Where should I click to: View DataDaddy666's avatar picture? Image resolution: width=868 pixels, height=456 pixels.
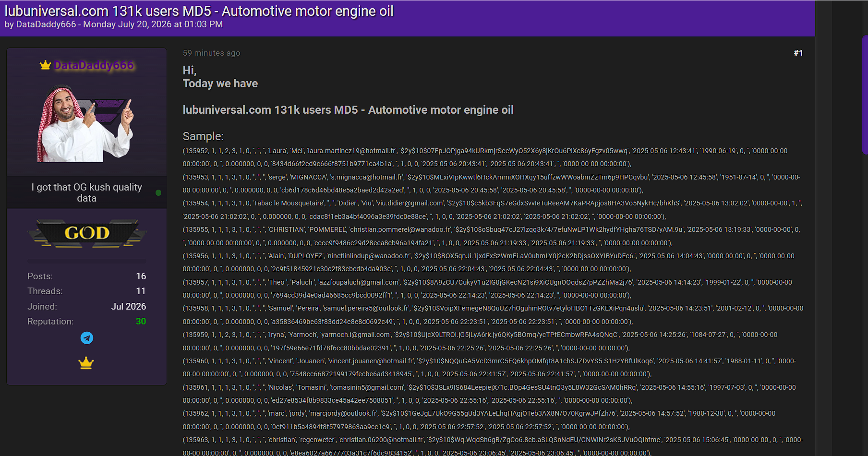point(87,123)
